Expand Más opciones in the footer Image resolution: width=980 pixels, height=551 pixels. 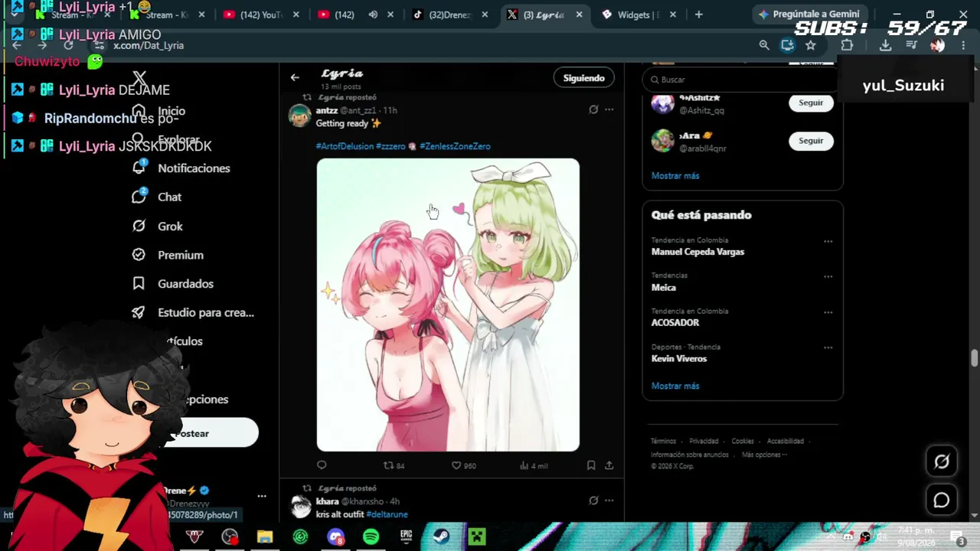[x=764, y=455]
